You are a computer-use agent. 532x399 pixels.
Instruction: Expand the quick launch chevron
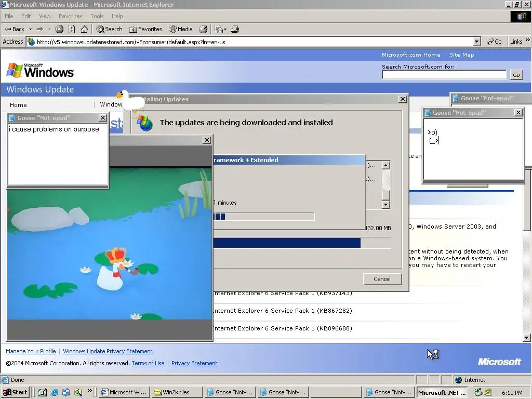(89, 391)
